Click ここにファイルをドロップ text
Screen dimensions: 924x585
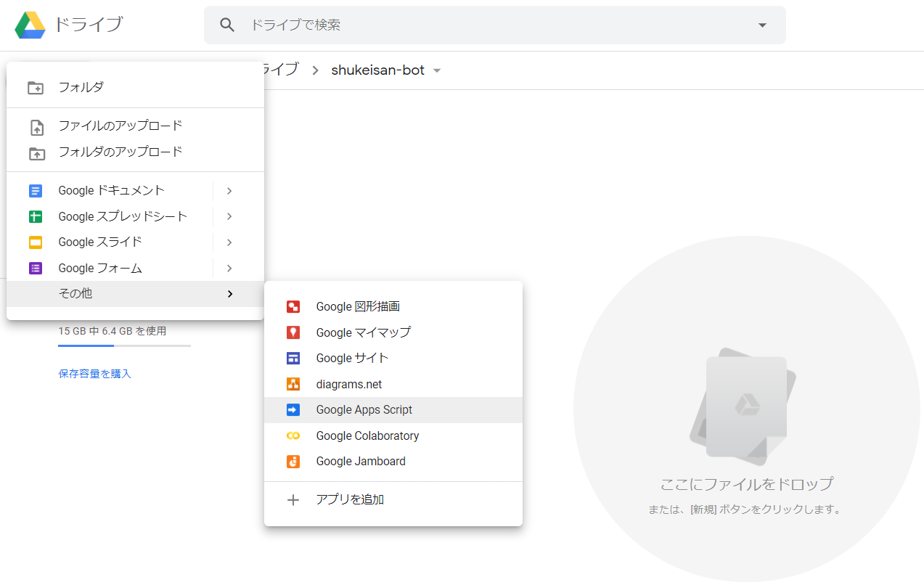(747, 484)
